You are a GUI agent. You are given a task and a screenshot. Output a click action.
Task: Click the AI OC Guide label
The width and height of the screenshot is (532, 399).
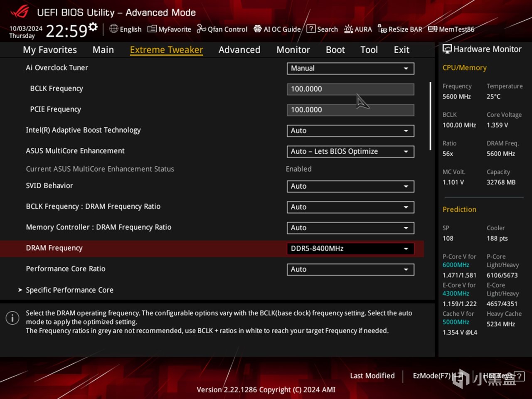(282, 29)
